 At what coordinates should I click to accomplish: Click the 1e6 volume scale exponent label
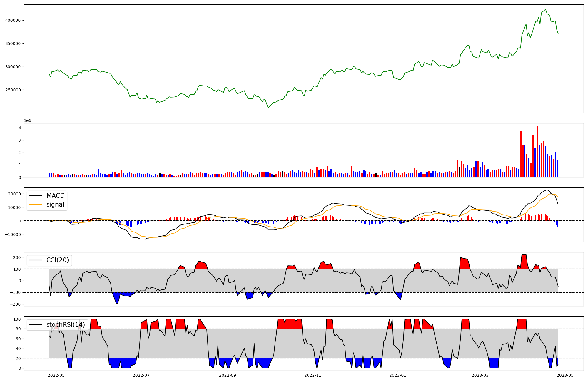(x=27, y=121)
